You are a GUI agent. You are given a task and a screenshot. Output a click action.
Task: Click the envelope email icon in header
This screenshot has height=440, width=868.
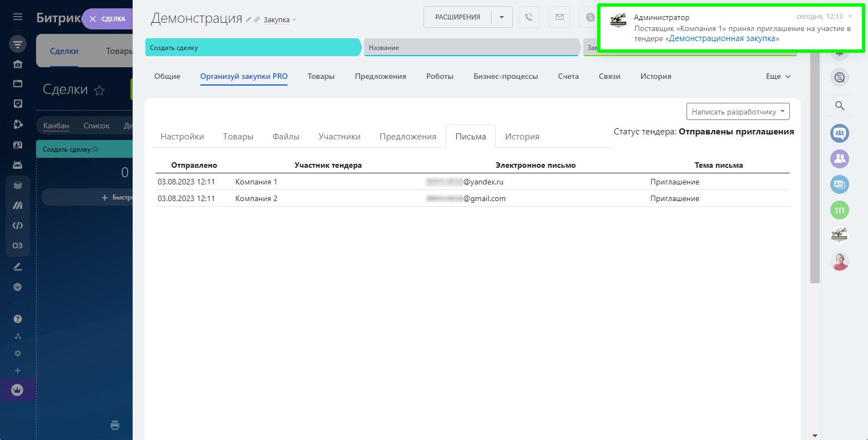[559, 17]
